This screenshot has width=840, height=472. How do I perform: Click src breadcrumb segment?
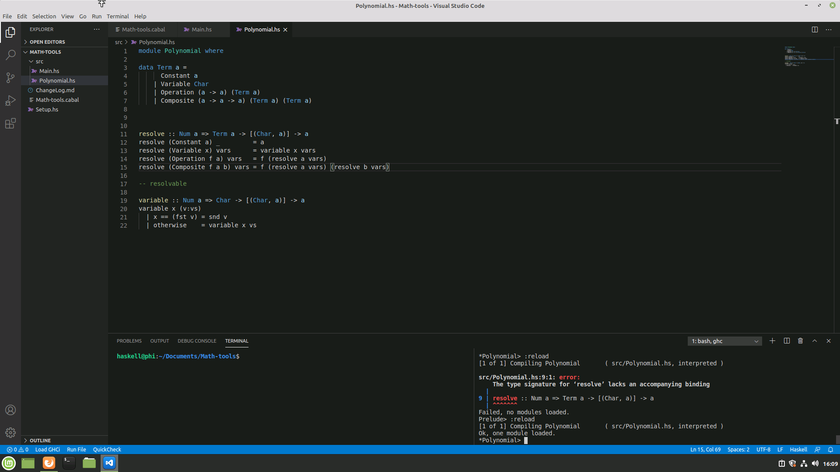(x=118, y=42)
